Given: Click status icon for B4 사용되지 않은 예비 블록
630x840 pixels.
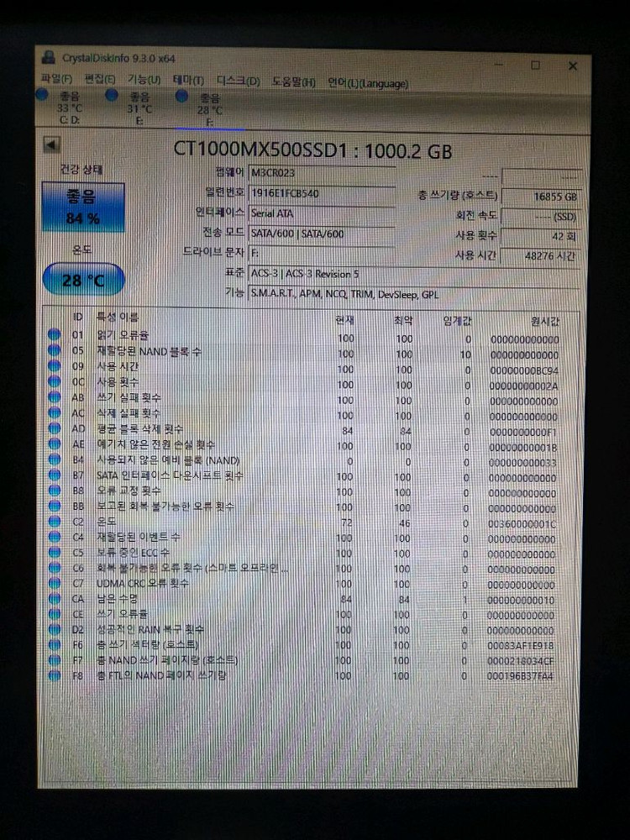Looking at the screenshot, I should click(55, 459).
